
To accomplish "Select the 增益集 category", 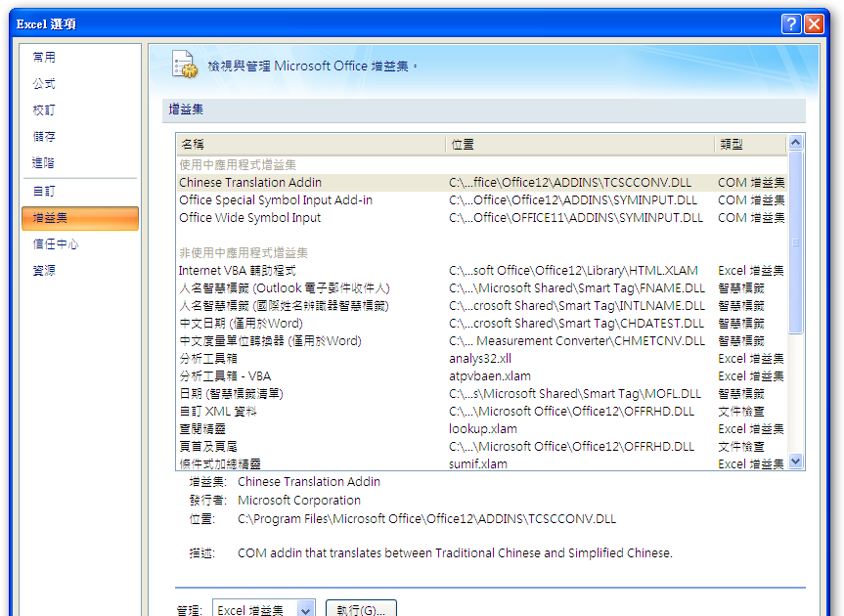I will coord(80,218).
